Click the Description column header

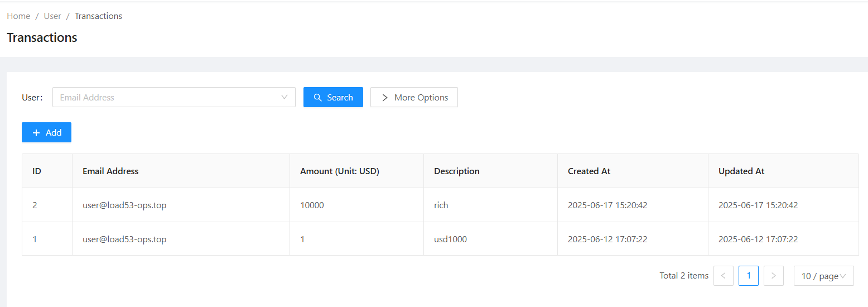[456, 171]
